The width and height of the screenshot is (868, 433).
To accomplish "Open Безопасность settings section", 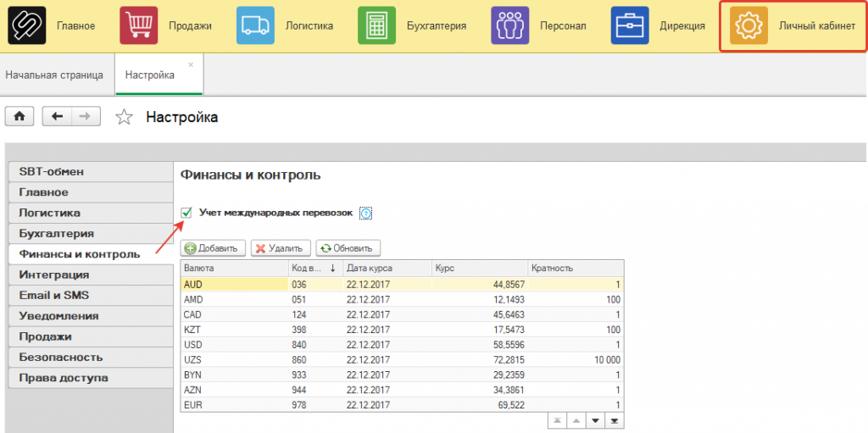I will point(90,357).
